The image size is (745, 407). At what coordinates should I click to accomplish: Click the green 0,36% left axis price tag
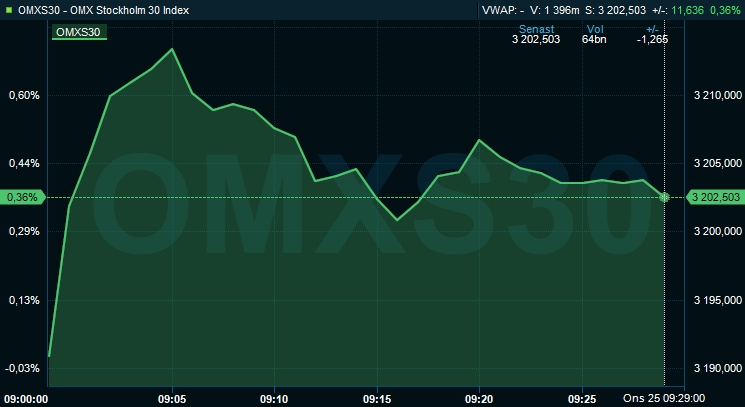coord(22,197)
